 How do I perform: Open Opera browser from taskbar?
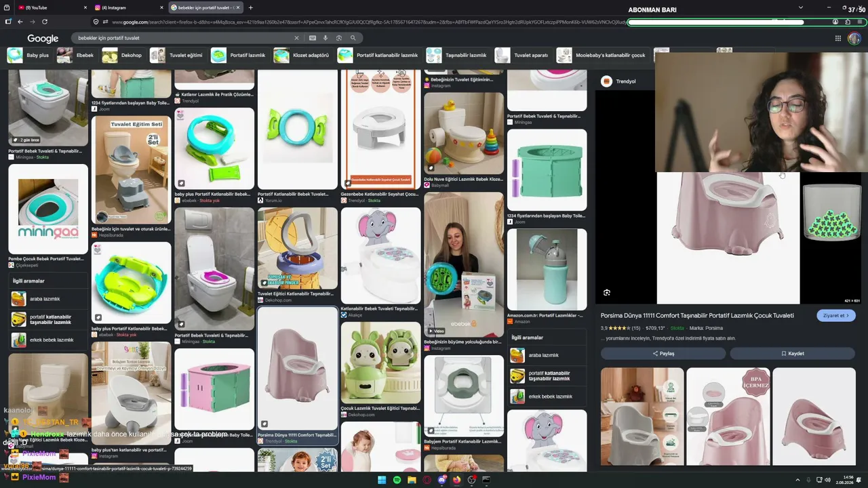pyautogui.click(x=427, y=480)
